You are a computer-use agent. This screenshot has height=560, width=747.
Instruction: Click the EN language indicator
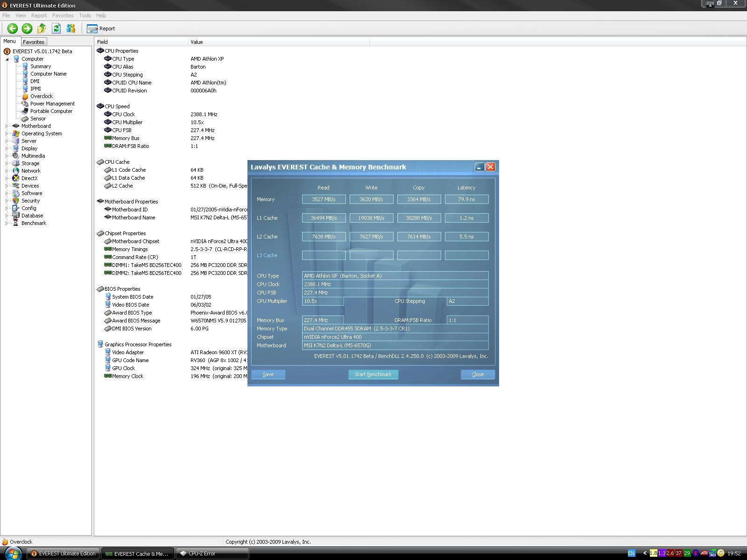[x=631, y=553]
